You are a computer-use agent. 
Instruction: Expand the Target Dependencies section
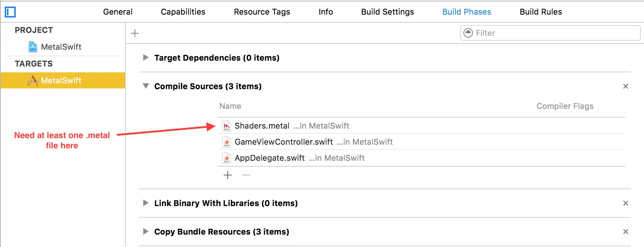[x=146, y=57]
